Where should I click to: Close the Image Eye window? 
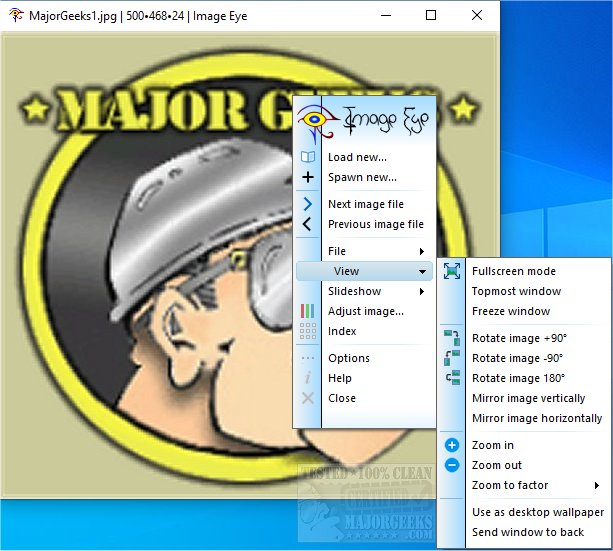pos(477,15)
